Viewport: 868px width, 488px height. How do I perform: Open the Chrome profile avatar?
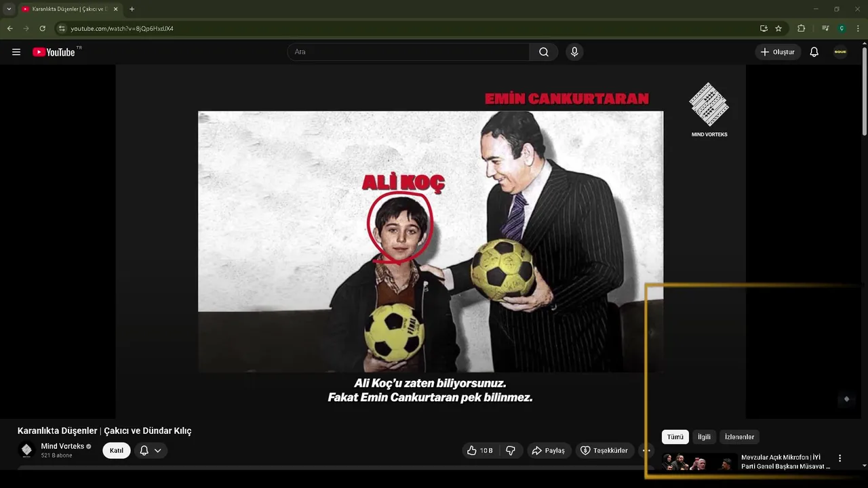(842, 28)
